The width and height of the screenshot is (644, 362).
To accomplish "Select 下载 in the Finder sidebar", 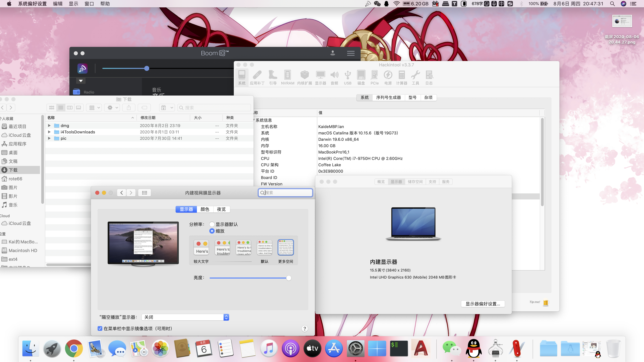I will [20, 170].
